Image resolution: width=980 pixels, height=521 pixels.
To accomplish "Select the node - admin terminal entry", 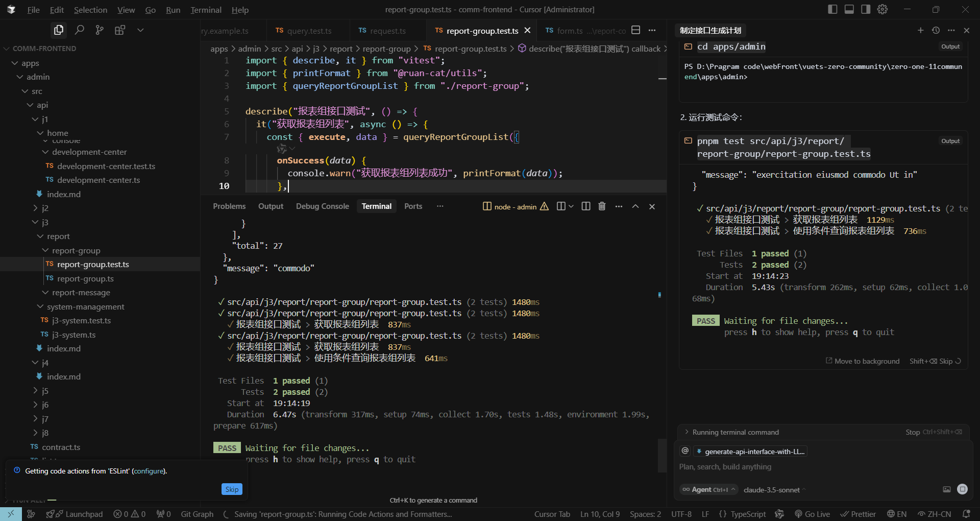I will click(516, 206).
